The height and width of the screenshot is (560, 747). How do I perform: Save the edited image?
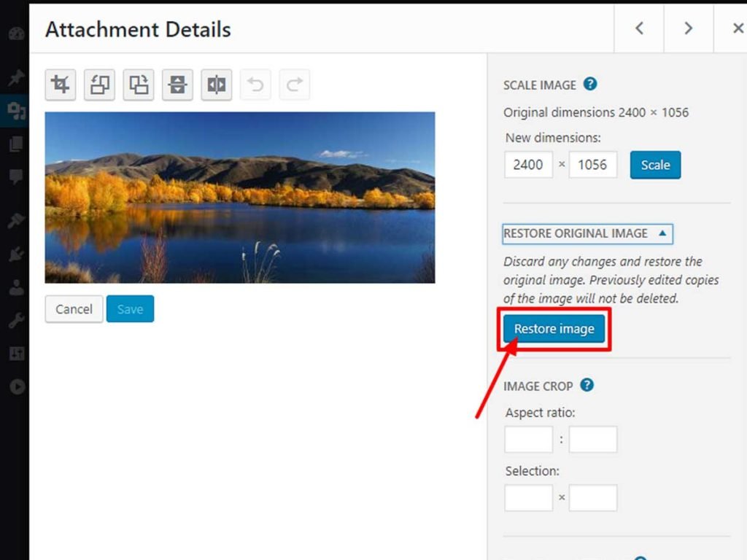coord(130,308)
